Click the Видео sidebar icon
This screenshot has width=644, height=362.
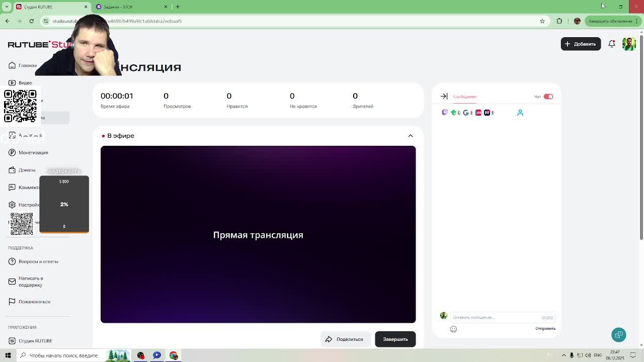pos(12,82)
